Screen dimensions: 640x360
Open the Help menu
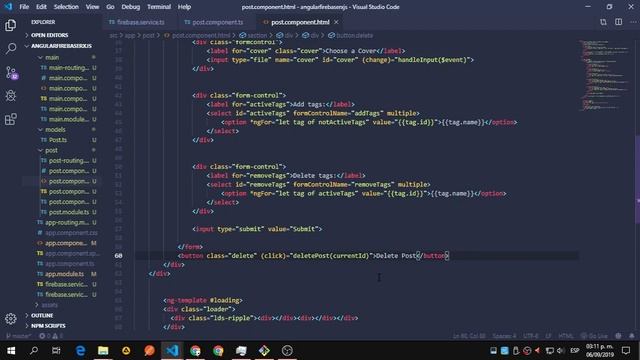[x=184, y=7]
